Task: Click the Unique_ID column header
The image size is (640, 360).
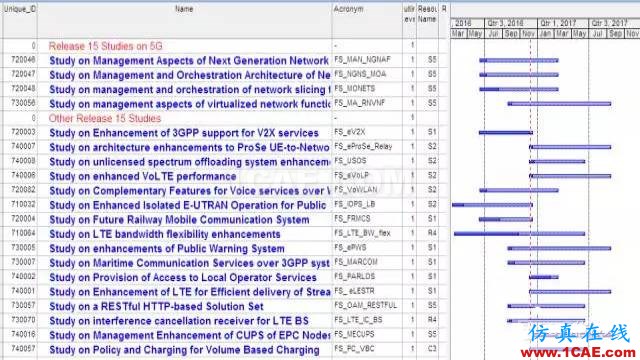Action: (x=20, y=9)
